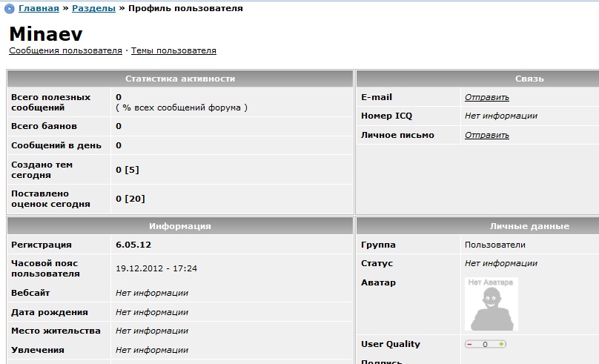Click the Пользователи group value

494,245
